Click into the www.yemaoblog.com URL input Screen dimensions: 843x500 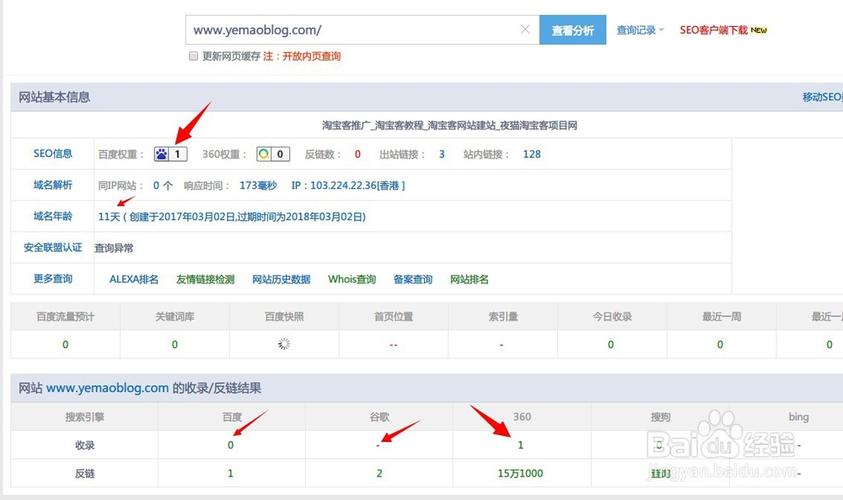[x=350, y=30]
